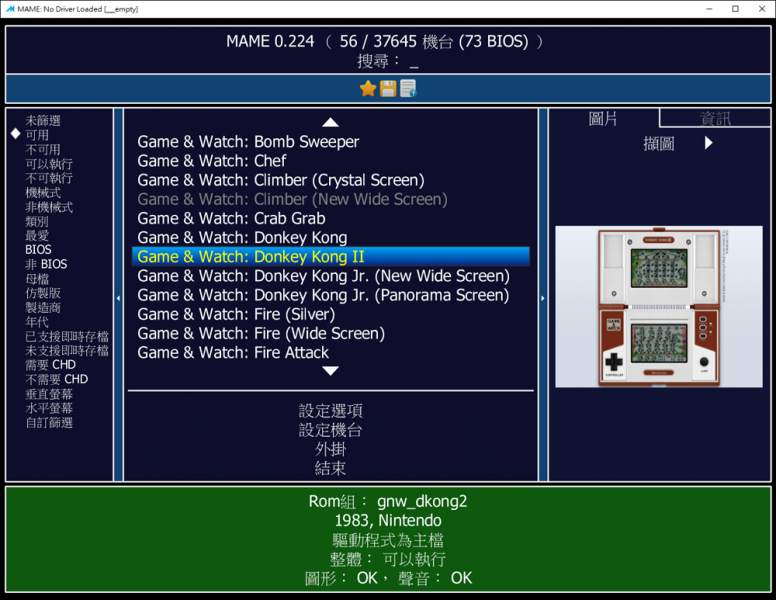
Task: Open 設定機台 menu entry
Action: [331, 430]
